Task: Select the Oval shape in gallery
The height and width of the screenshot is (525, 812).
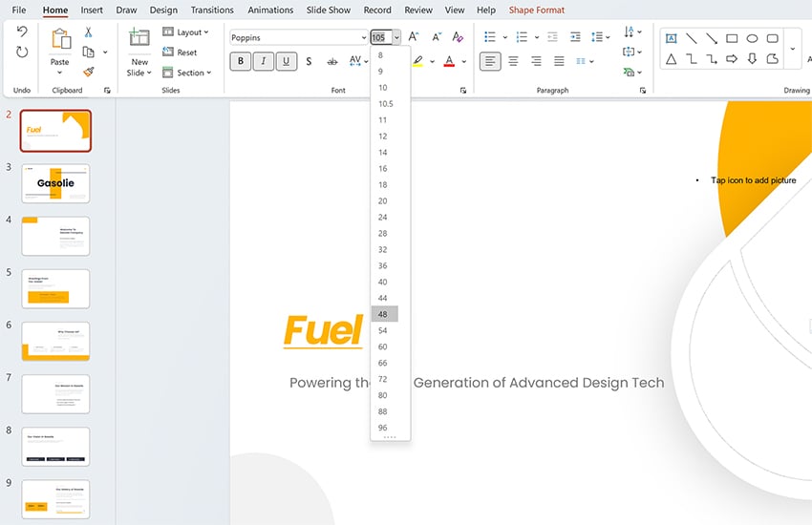Action: click(752, 39)
